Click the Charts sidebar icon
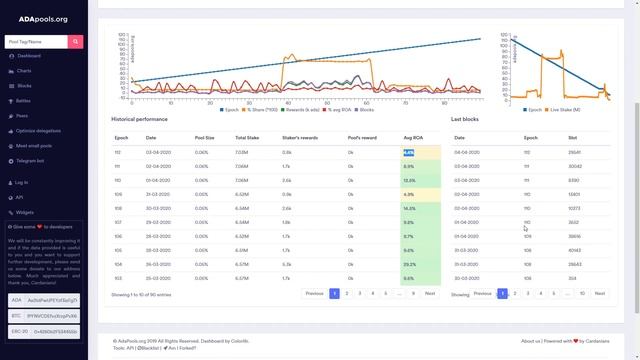This screenshot has height=360, width=640. 11,71
